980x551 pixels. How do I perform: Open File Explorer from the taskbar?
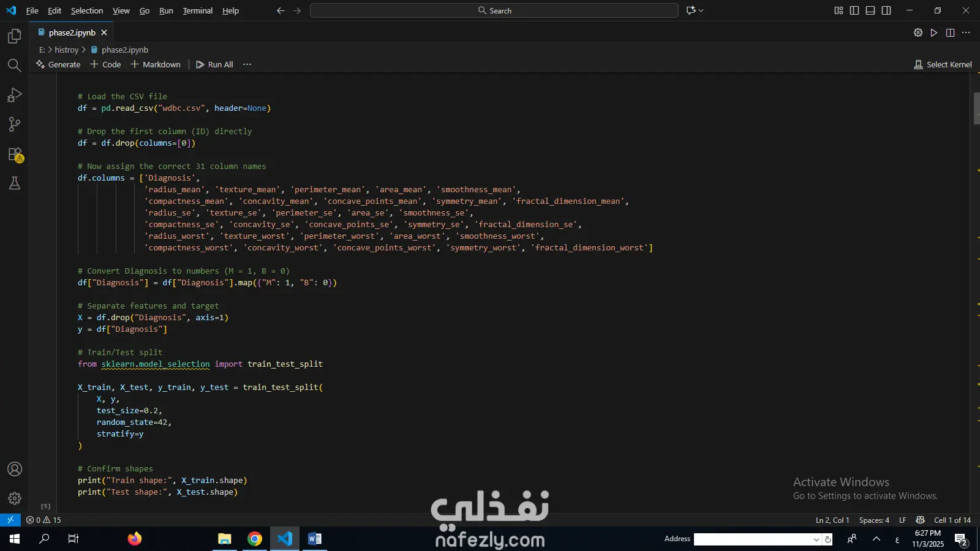pyautogui.click(x=225, y=539)
